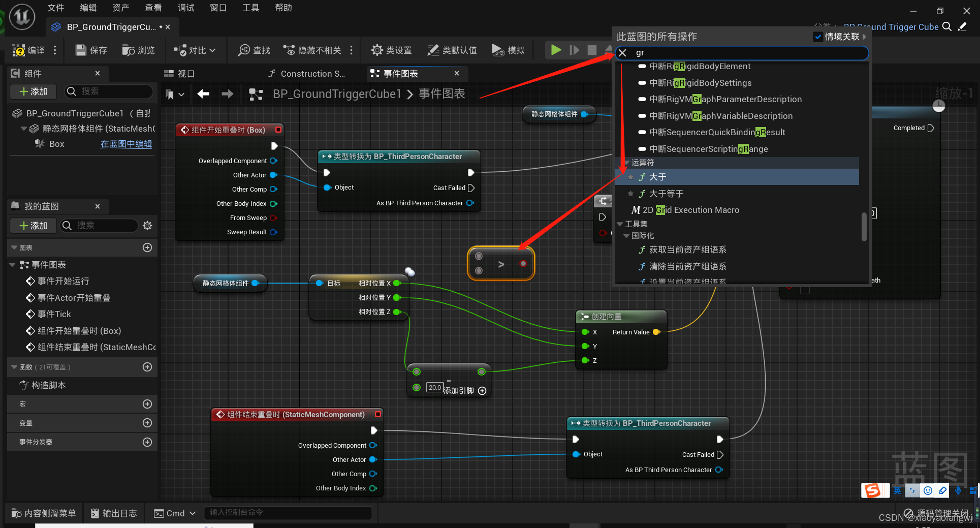The image size is (980, 528).
Task: Favorite the 大于 entry star
Action: (x=630, y=177)
